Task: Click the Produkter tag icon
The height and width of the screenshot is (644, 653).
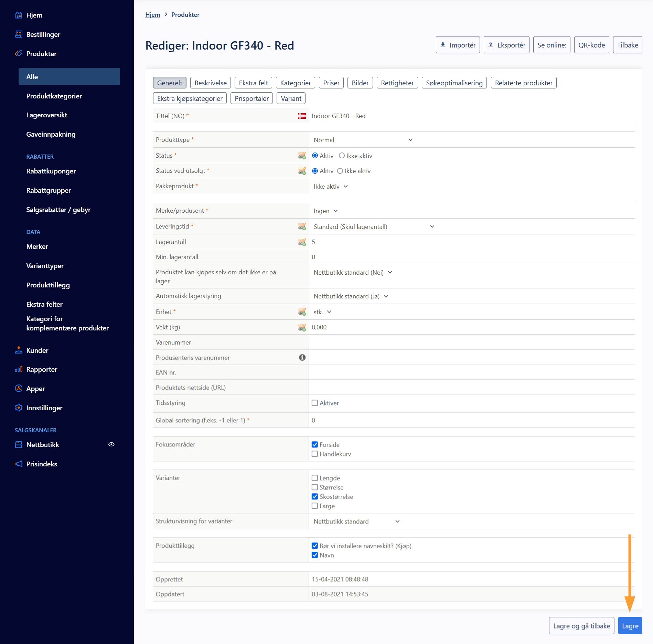Action: pyautogui.click(x=19, y=54)
